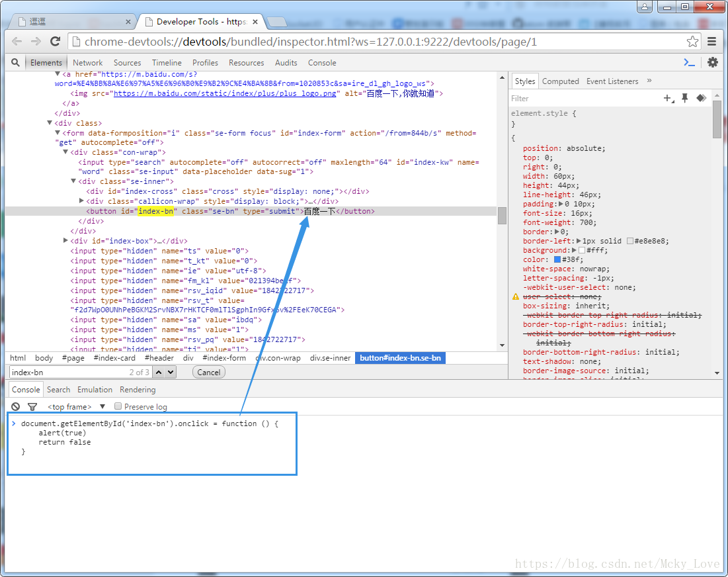Toggle the console drawer icon
This screenshot has width=728, height=577.
tap(690, 62)
